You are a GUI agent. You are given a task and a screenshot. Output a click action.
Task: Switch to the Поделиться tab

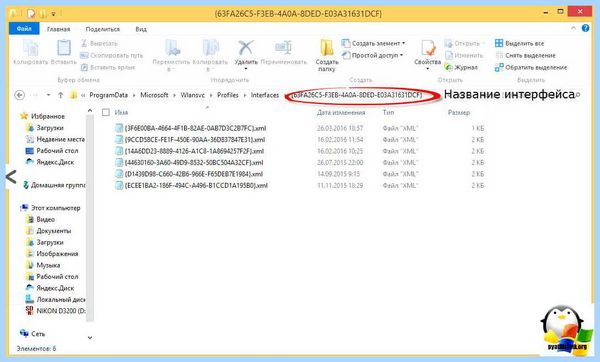click(103, 29)
